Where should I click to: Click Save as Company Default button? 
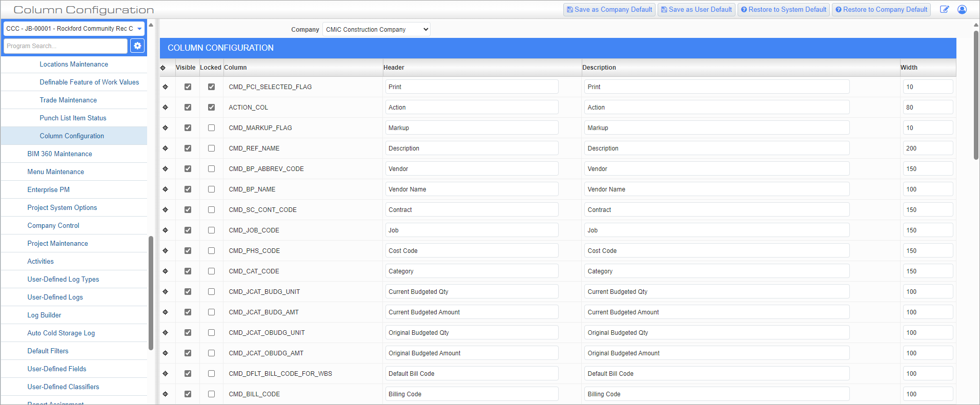tap(609, 9)
